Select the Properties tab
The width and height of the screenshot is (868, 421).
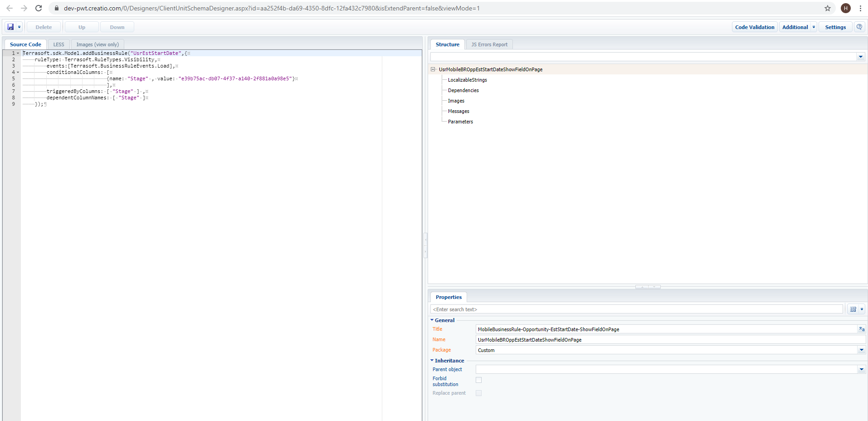point(449,297)
